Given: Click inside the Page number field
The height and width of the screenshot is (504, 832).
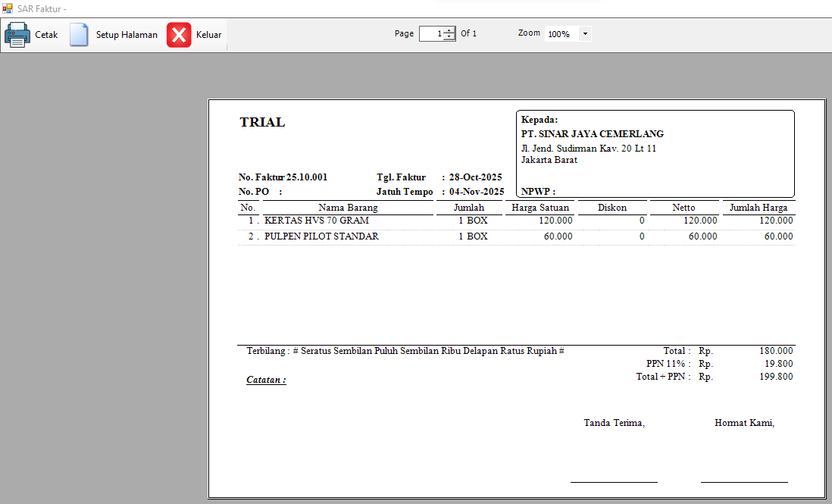Looking at the screenshot, I should click(x=430, y=34).
